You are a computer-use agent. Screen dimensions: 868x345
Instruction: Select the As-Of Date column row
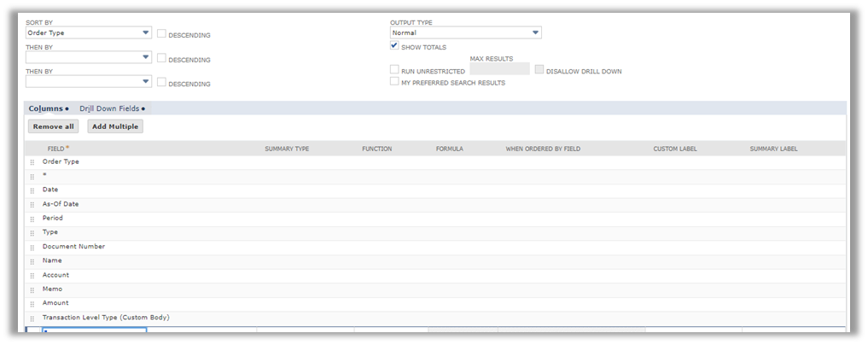[x=435, y=205]
